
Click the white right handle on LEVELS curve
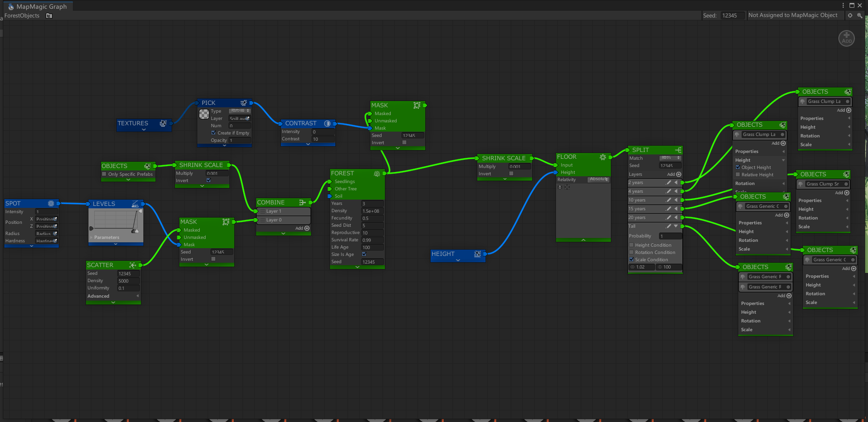(140, 212)
